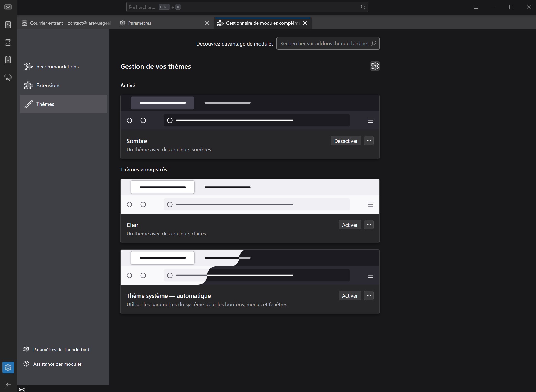Open theme tools gear menu
The image size is (536, 392).
coord(375,66)
